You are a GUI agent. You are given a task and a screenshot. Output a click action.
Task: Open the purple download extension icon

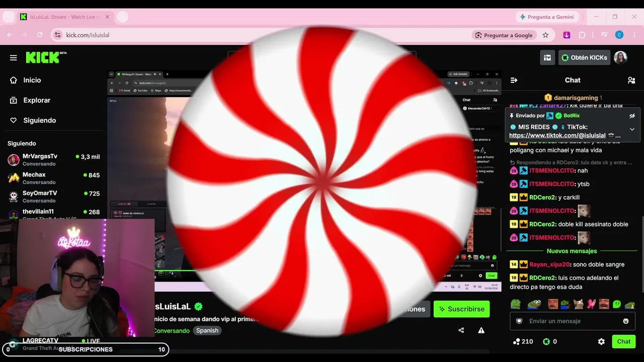(567, 35)
